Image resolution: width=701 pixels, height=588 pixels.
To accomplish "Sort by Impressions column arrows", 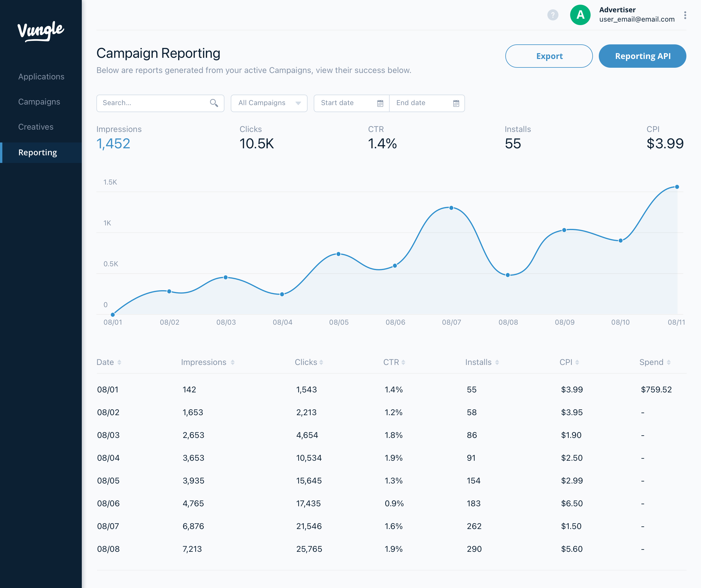I will [233, 362].
